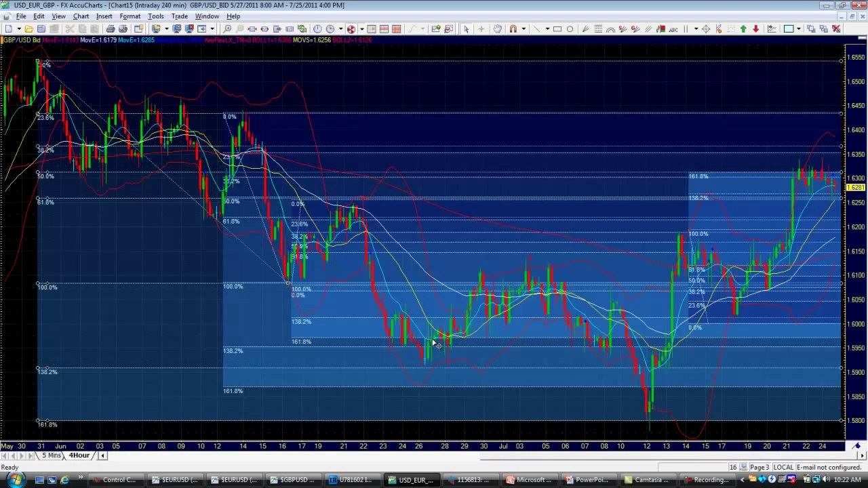
Task: Expand the dropdown beside the second clock icon
Action: coord(340,28)
